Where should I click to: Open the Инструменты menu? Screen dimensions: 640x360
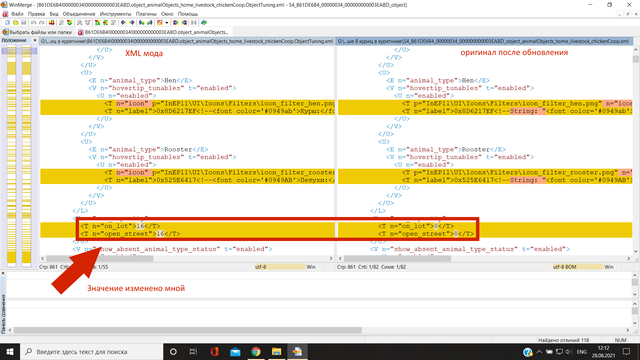[x=116, y=14]
